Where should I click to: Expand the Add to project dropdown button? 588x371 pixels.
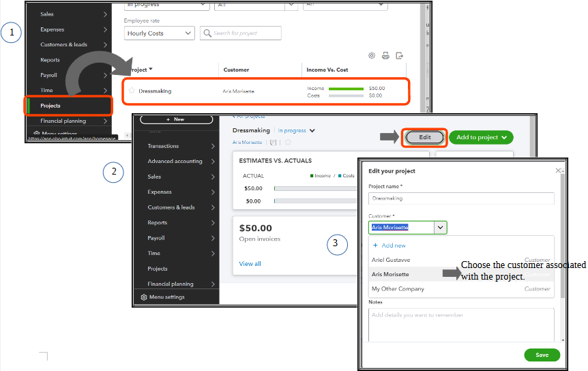tap(504, 137)
